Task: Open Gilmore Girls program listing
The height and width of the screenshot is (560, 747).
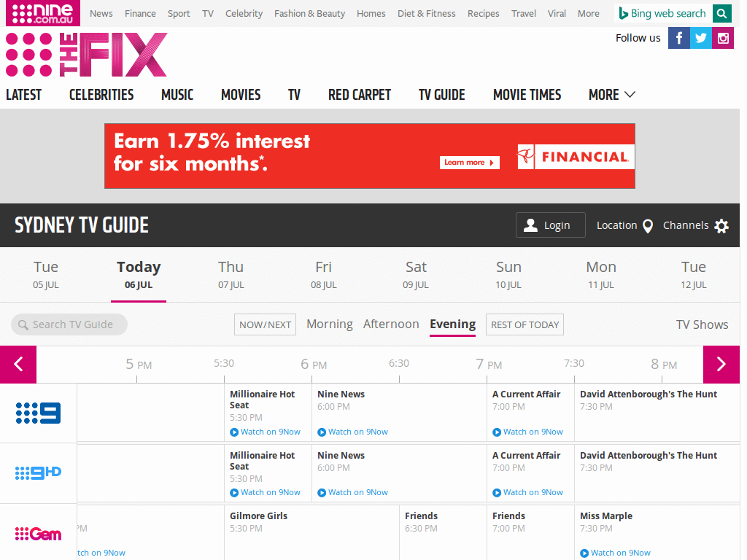Action: click(258, 516)
